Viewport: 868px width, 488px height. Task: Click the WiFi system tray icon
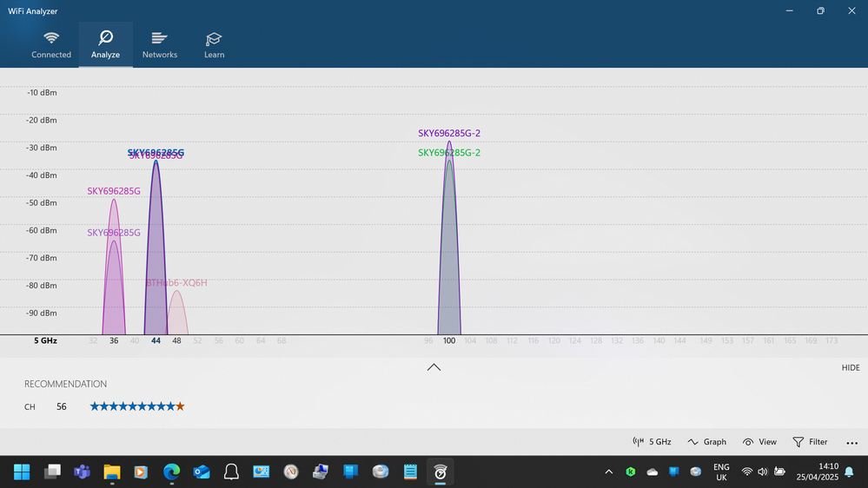(746, 472)
